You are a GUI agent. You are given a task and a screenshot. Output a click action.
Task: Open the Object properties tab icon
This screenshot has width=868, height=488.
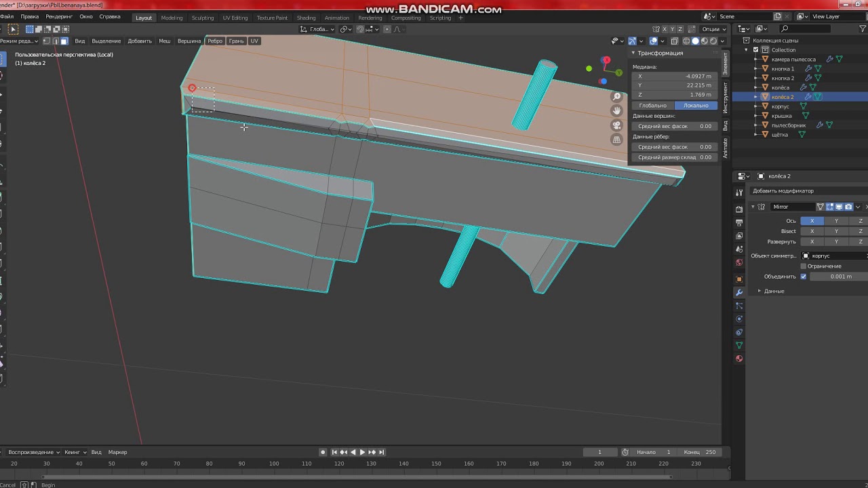click(x=739, y=279)
